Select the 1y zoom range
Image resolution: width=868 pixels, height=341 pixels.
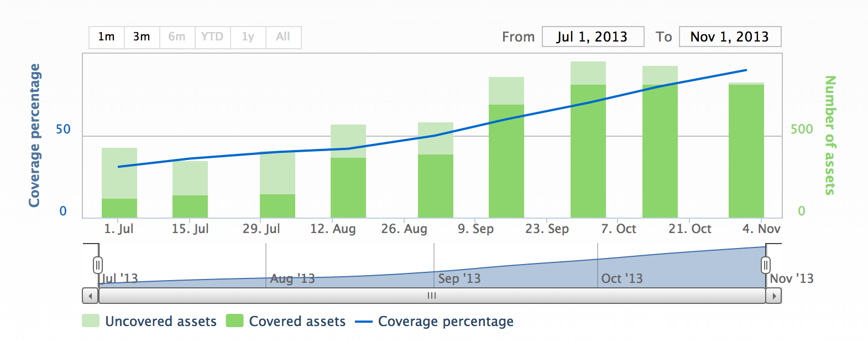(248, 37)
